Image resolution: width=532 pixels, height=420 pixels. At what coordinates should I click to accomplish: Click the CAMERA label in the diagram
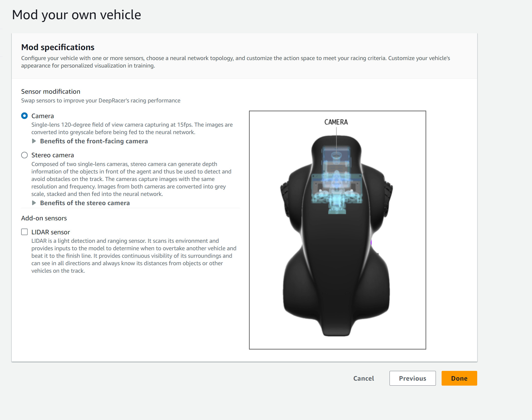click(336, 122)
